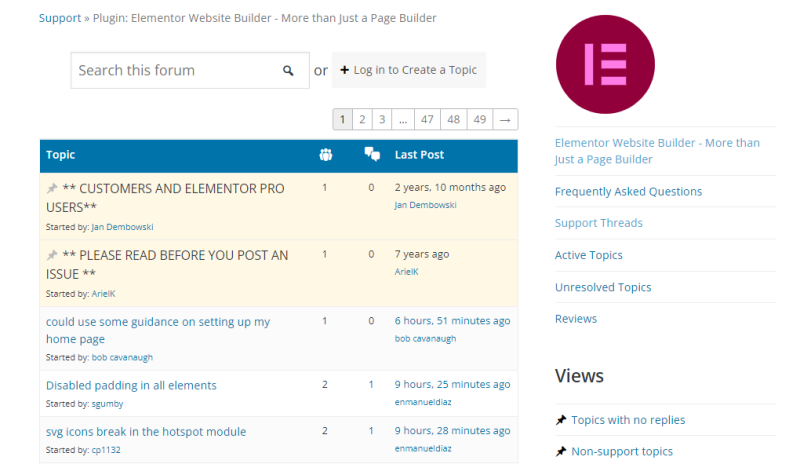Open Topics with no replies view

[x=628, y=420]
